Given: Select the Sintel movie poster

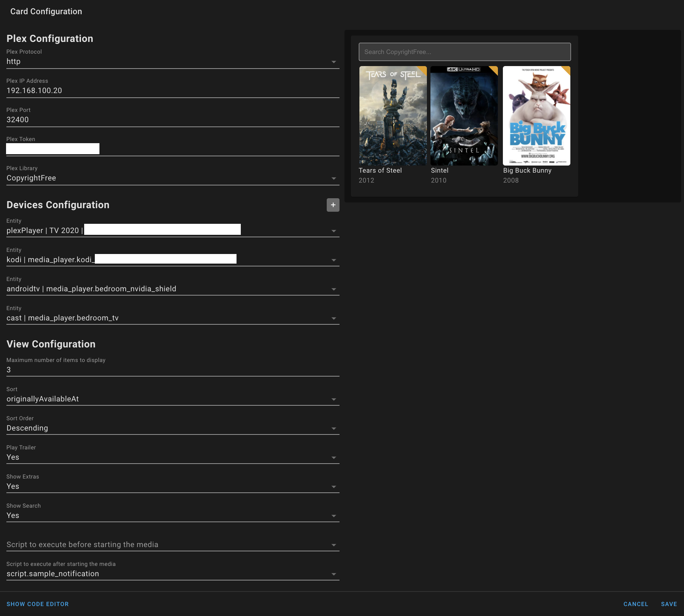Looking at the screenshot, I should [464, 116].
